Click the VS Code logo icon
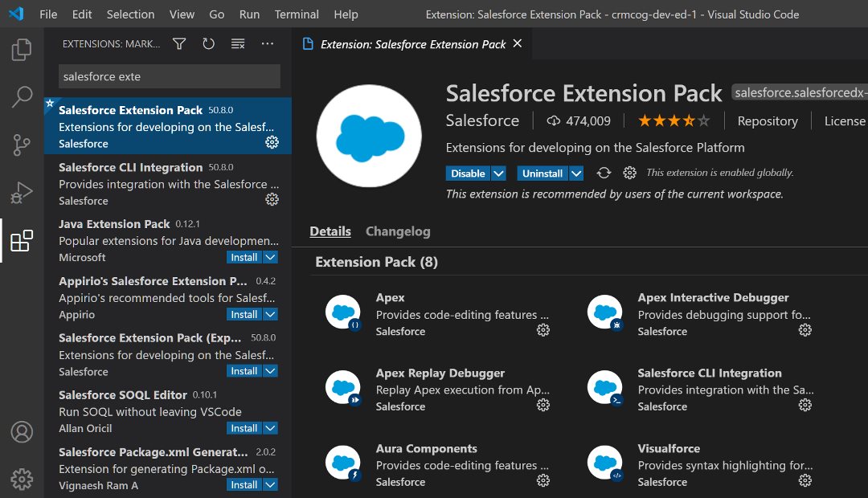The width and height of the screenshot is (868, 498). tap(16, 14)
